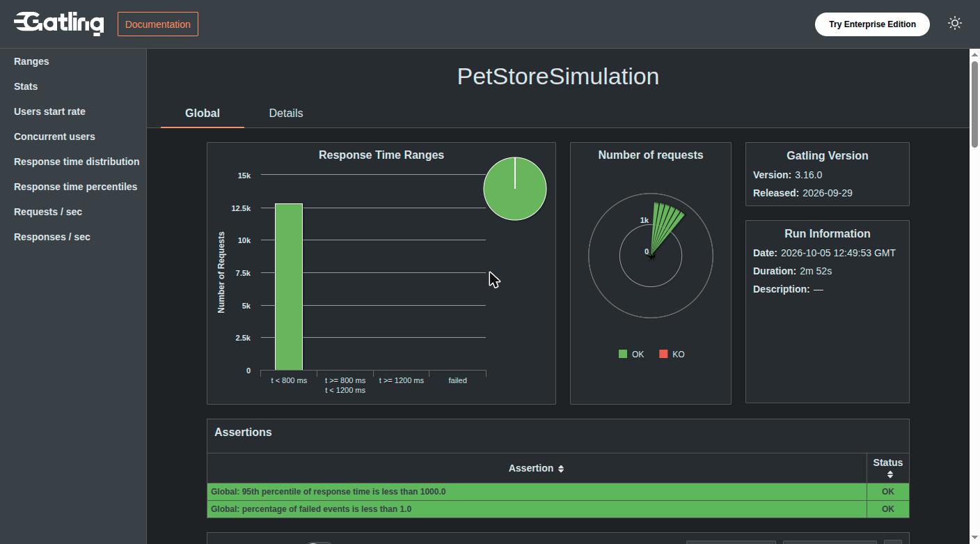
Task: Sort by the Assertion column arrows
Action: (561, 469)
